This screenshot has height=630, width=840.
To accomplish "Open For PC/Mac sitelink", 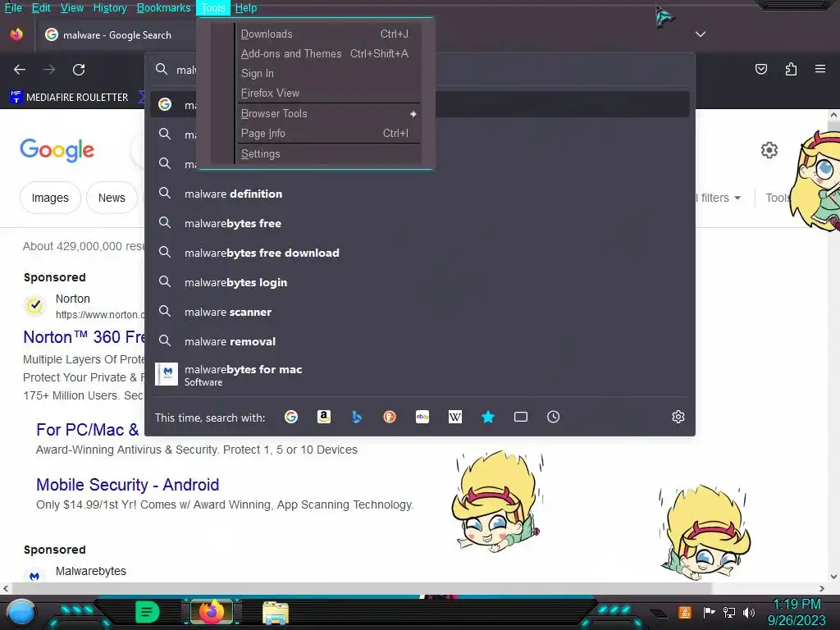I will [87, 430].
